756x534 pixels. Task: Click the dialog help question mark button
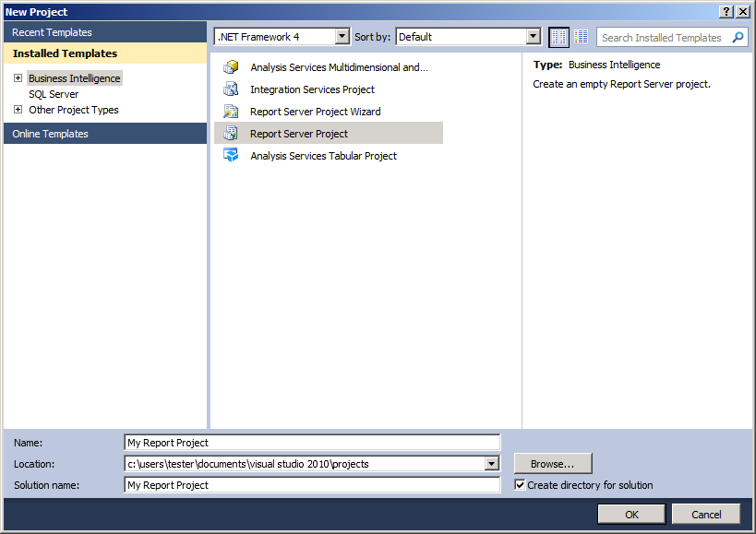[x=726, y=12]
